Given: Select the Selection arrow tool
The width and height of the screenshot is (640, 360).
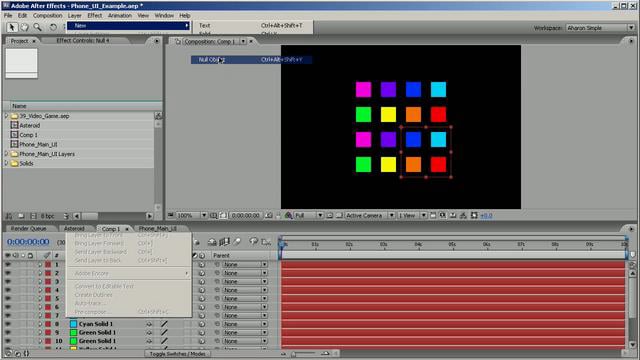Looking at the screenshot, I should pyautogui.click(x=12, y=27).
